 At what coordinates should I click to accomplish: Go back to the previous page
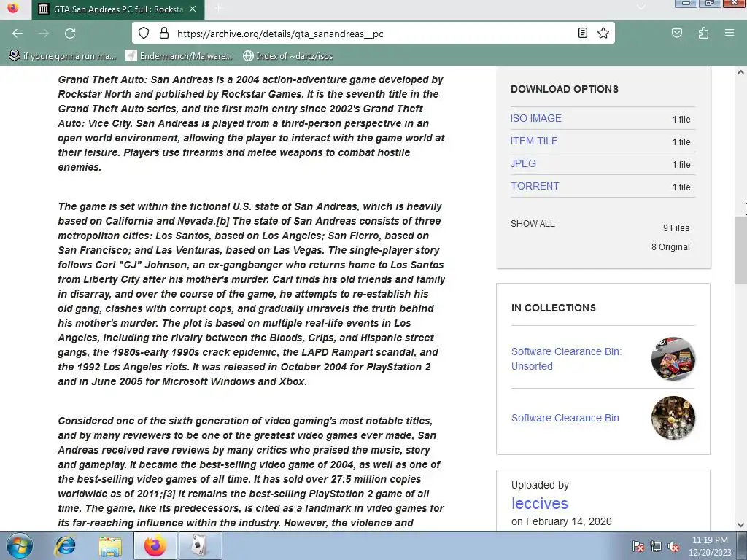[x=18, y=34]
